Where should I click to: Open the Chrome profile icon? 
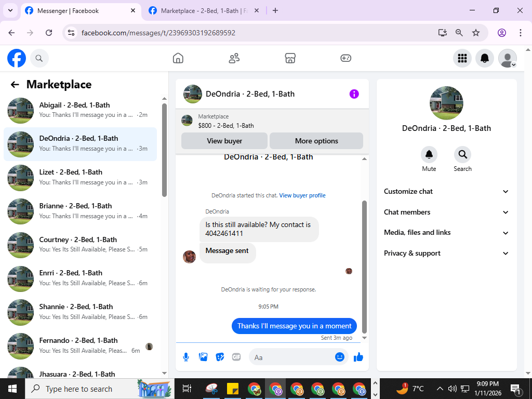(x=502, y=33)
